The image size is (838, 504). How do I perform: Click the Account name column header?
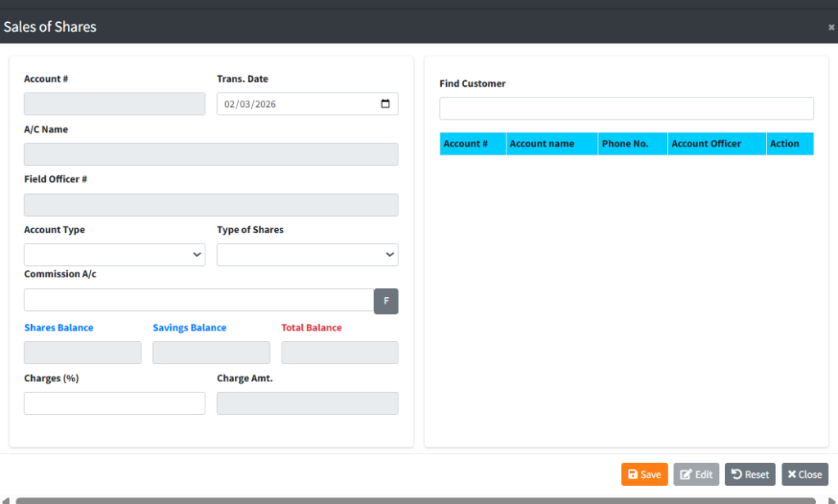point(551,144)
